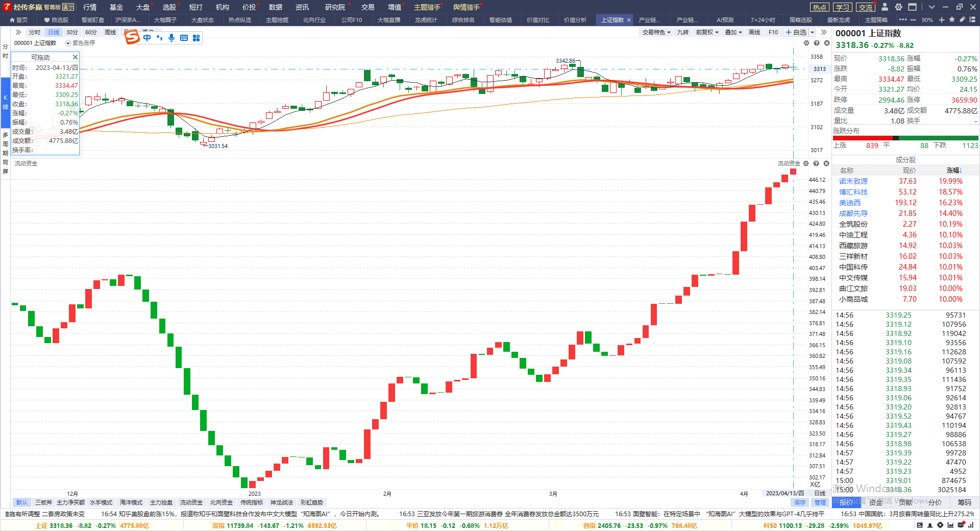Viewport: 980px width, 531px height.
Task: Click the 涨跌分布 red-green distribution bar
Action: tap(906, 138)
